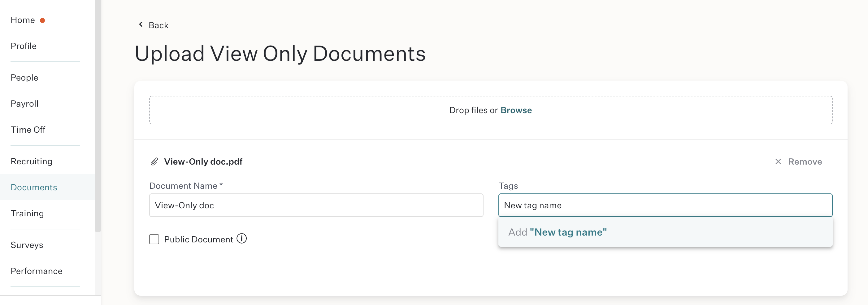Screen dimensions: 868x305
Task: Go to Recruiting section
Action: click(32, 161)
